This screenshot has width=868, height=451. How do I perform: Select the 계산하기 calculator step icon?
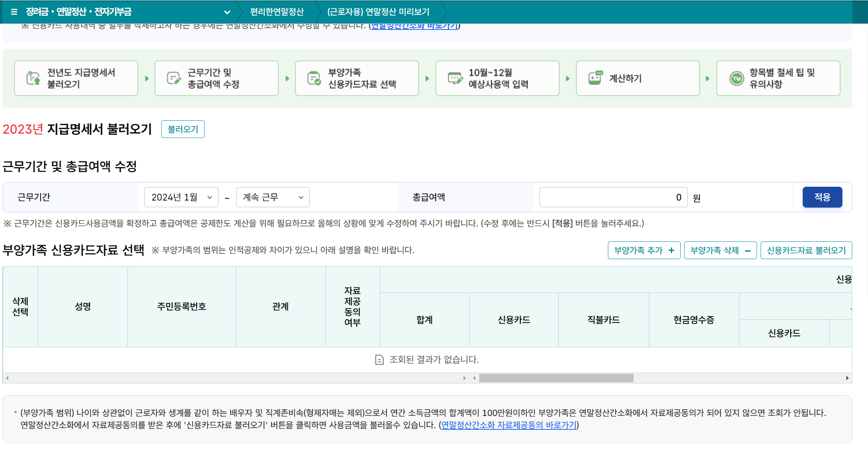pos(596,77)
